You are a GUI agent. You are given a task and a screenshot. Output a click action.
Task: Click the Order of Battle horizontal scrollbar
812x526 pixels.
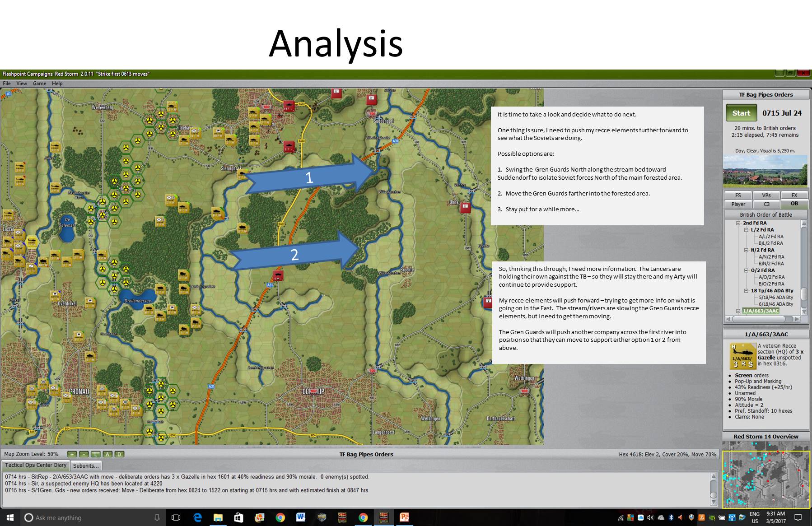(762, 319)
